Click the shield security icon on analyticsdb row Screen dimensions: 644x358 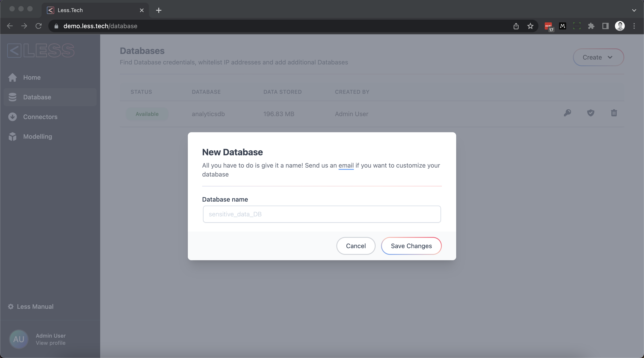pyautogui.click(x=591, y=113)
